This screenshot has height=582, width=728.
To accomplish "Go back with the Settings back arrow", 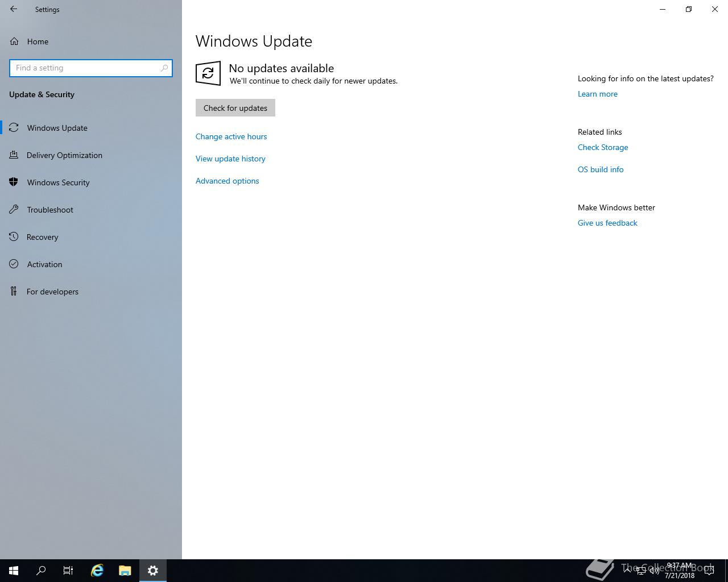I will pyautogui.click(x=14, y=9).
